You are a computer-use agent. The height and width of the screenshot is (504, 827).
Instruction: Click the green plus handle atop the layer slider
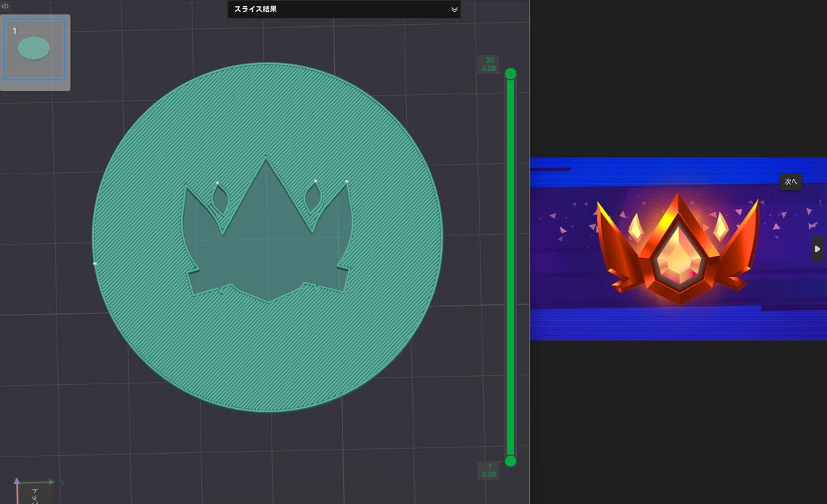click(x=511, y=74)
